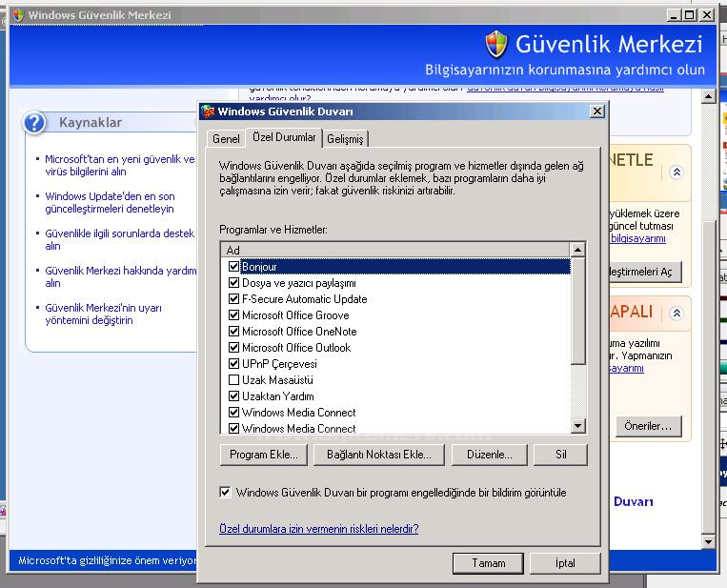Open link about risks of allowing exceptions
727x588 pixels.
click(319, 529)
